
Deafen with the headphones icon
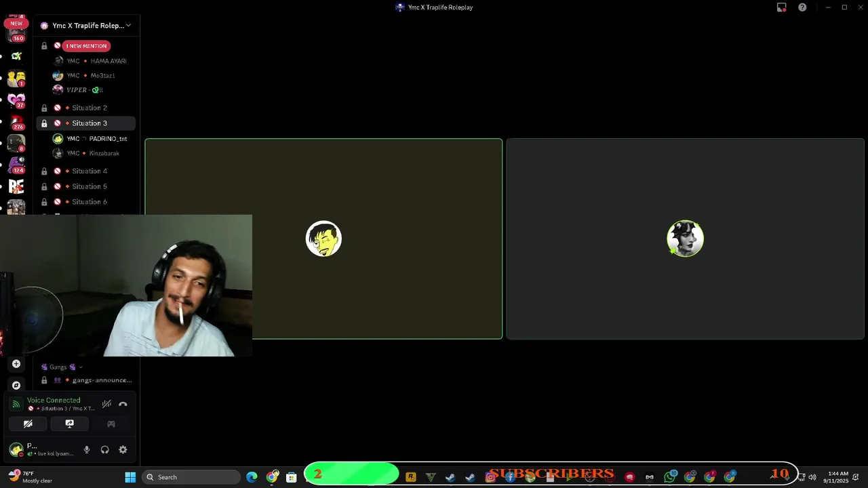(104, 449)
